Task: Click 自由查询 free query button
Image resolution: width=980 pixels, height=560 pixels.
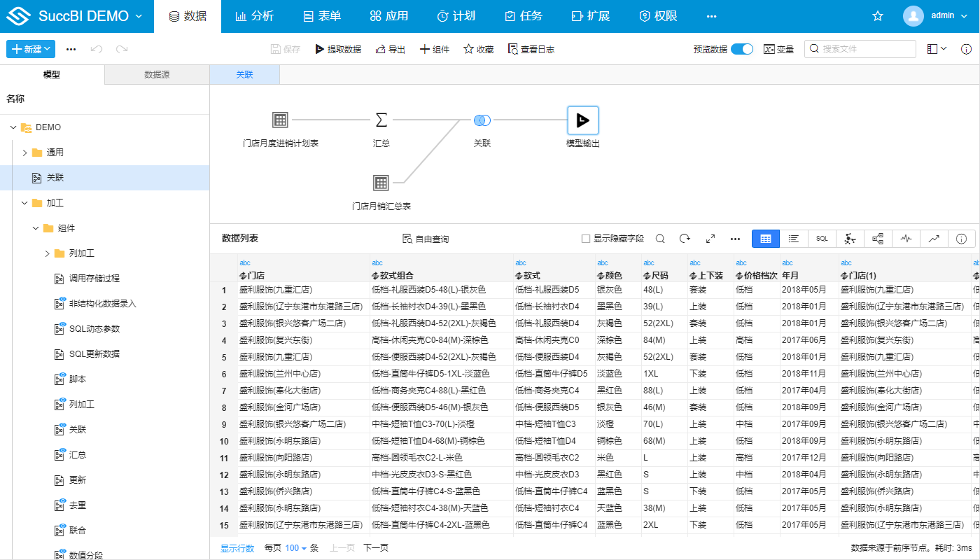Action: pos(426,239)
